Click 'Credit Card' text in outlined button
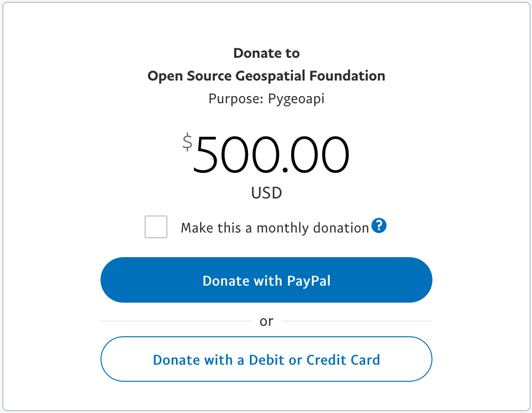This screenshot has height=413, width=532. click(343, 360)
